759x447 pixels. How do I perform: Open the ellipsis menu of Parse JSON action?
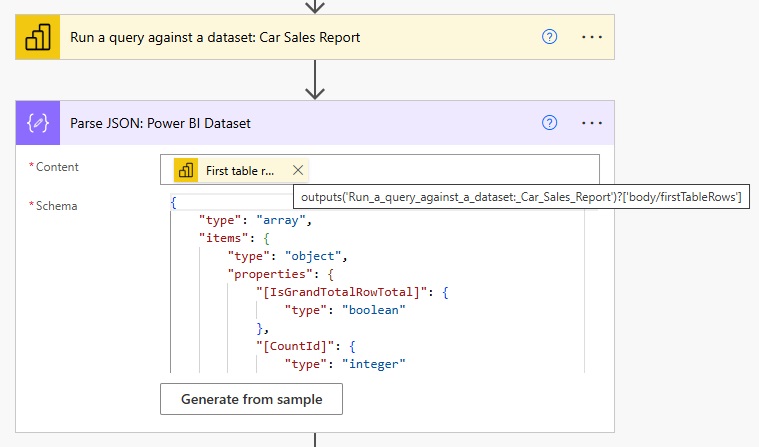(x=592, y=123)
